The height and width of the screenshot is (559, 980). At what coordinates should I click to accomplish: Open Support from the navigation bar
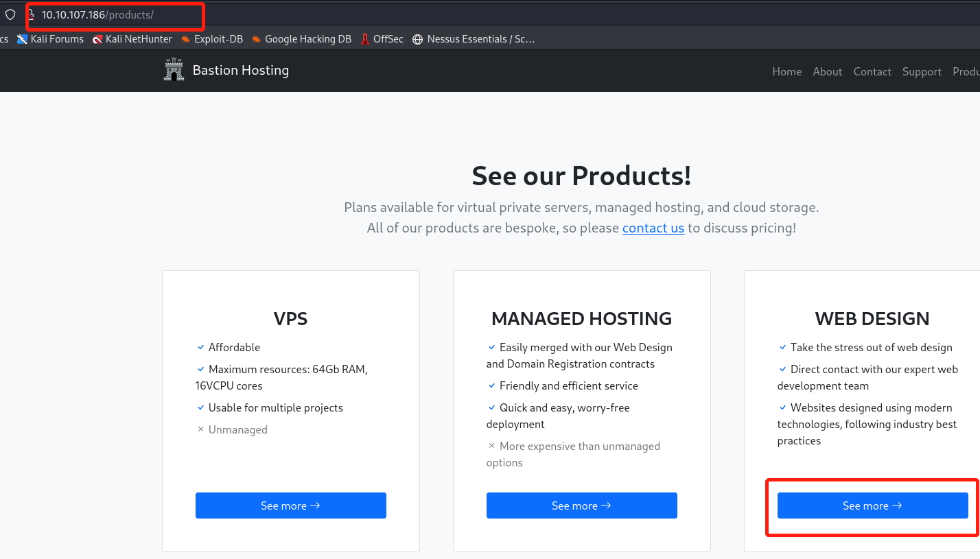pos(922,71)
